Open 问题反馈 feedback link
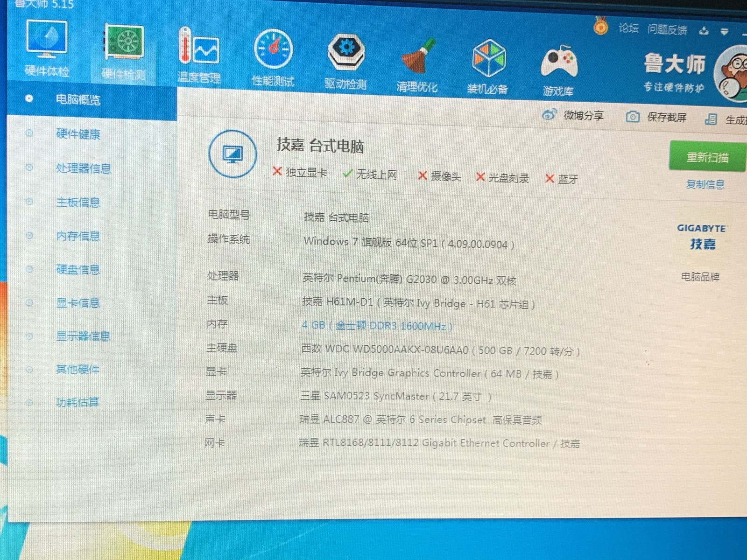 (x=667, y=29)
